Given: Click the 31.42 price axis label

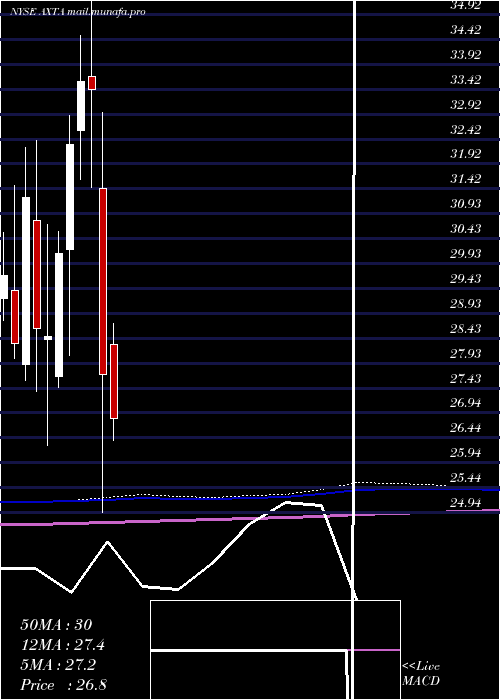Looking at the screenshot, I should [466, 179].
